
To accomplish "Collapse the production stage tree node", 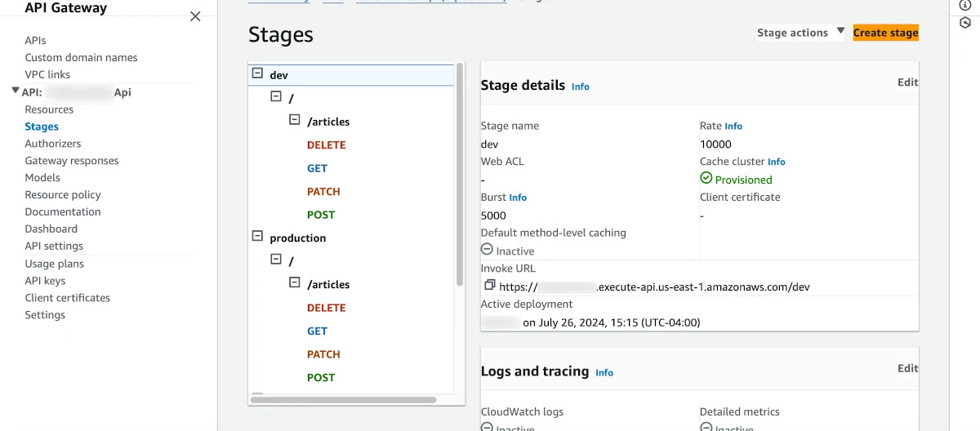I will [x=257, y=237].
